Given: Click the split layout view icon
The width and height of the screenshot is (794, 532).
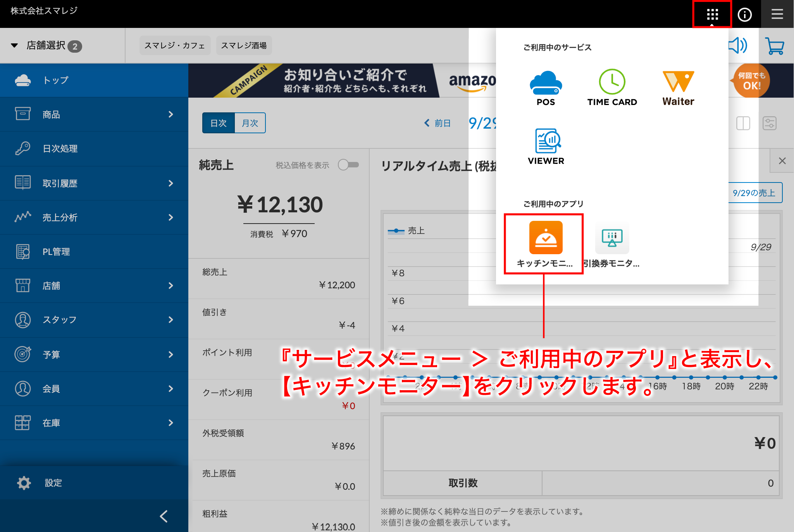Looking at the screenshot, I should point(743,123).
